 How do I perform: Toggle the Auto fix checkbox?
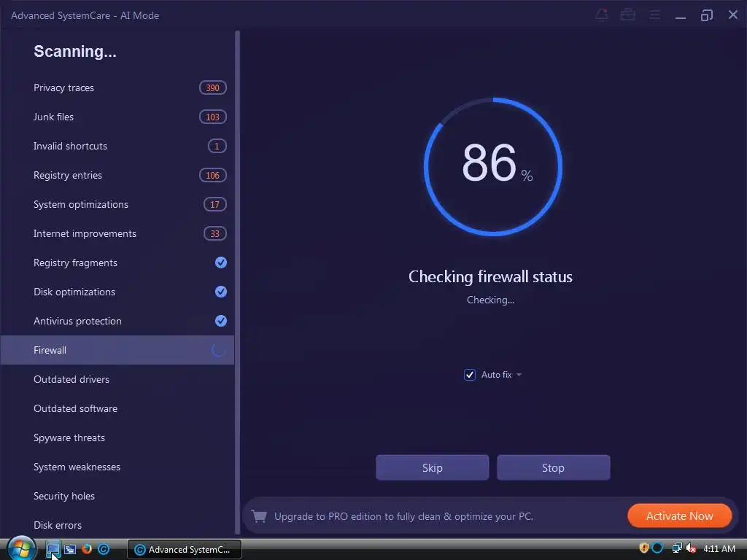tap(470, 375)
